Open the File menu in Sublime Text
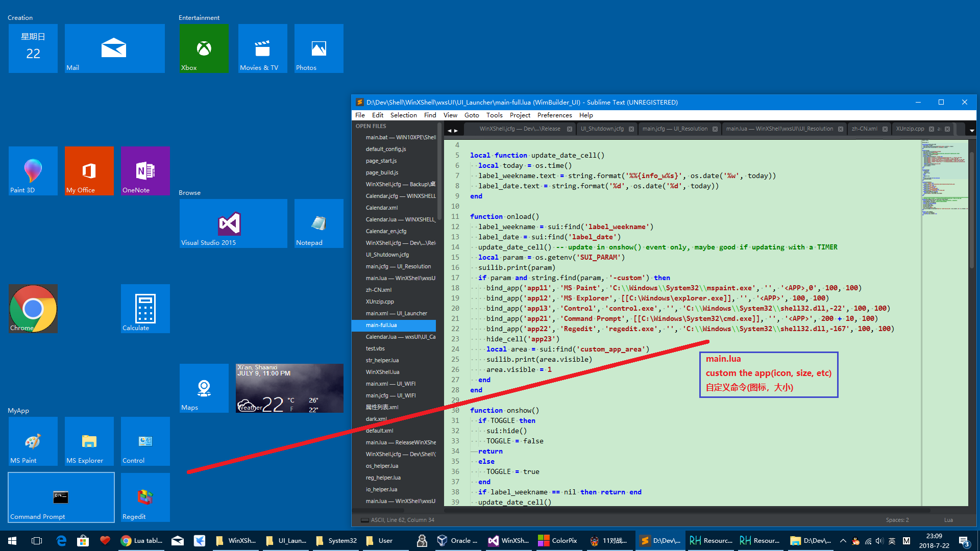Screen dimensions: 980x551 360,115
